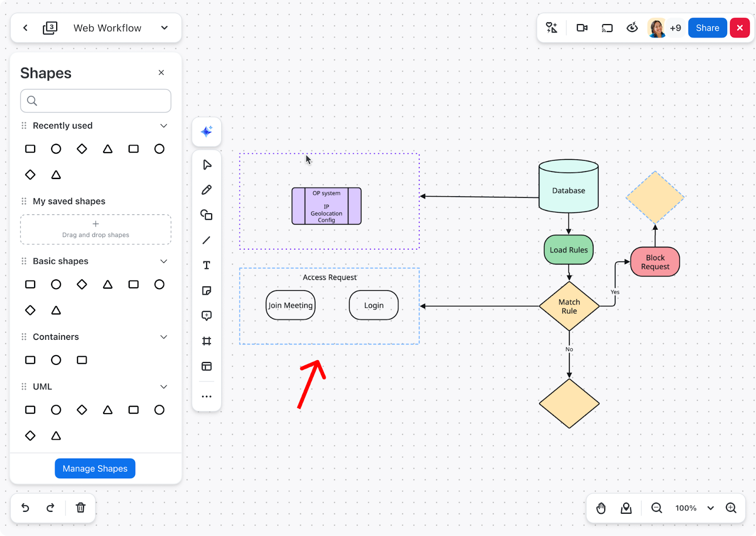The width and height of the screenshot is (756, 536).
Task: Click the shapes search field
Action: pyautogui.click(x=96, y=101)
